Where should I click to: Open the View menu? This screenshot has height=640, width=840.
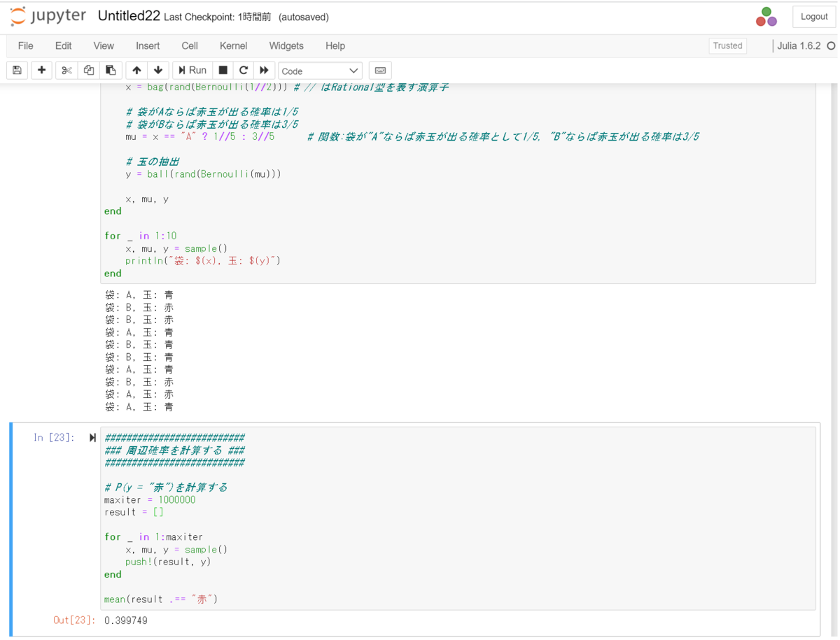(x=104, y=46)
